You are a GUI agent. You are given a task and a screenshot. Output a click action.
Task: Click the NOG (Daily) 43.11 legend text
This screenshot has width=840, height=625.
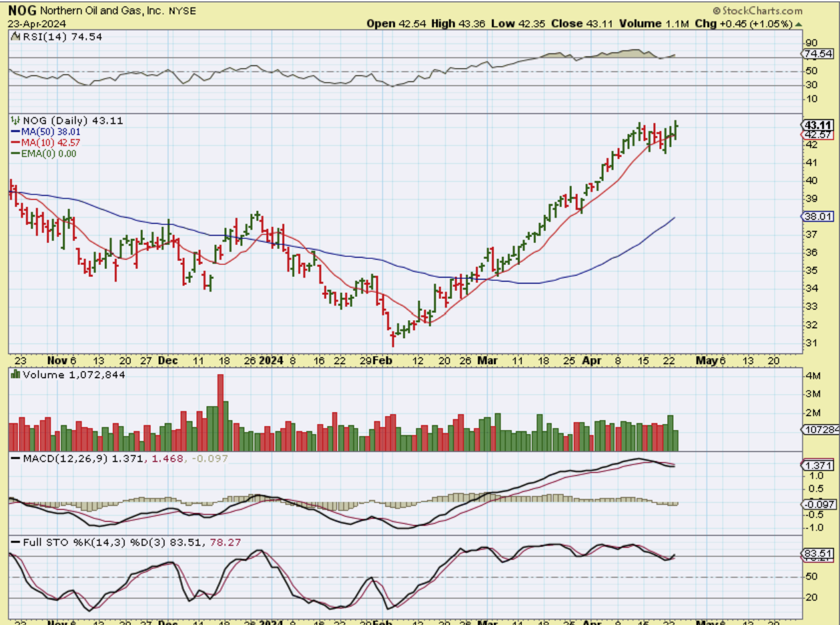pyautogui.click(x=72, y=120)
